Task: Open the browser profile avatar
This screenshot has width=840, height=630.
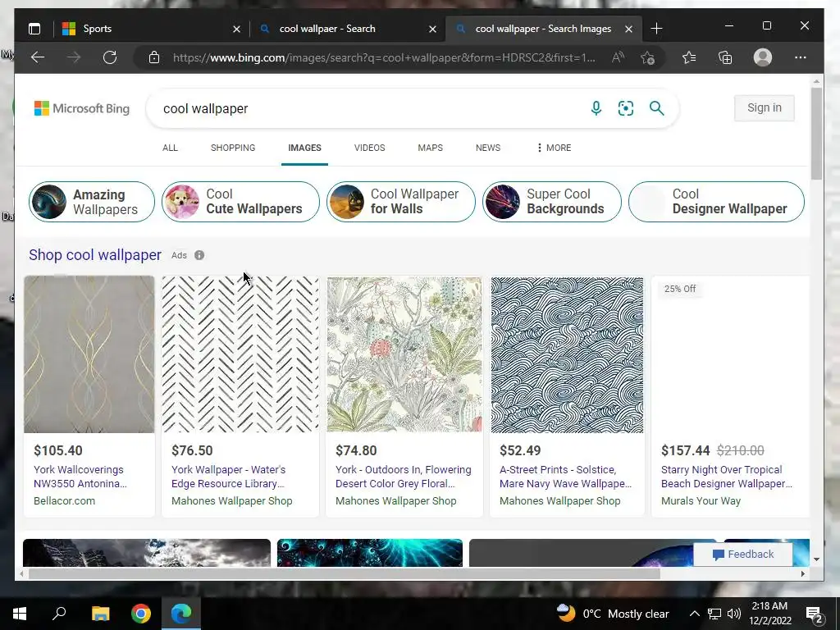Action: tap(762, 57)
